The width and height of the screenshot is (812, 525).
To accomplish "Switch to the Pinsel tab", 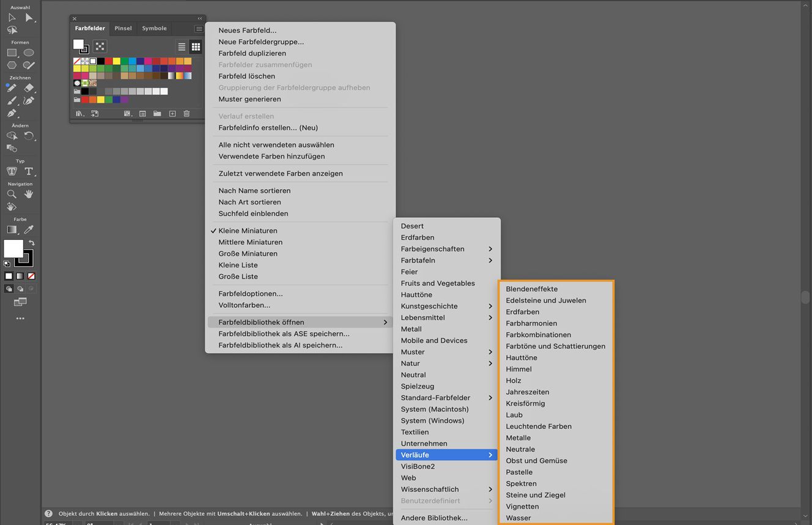I will pos(123,28).
